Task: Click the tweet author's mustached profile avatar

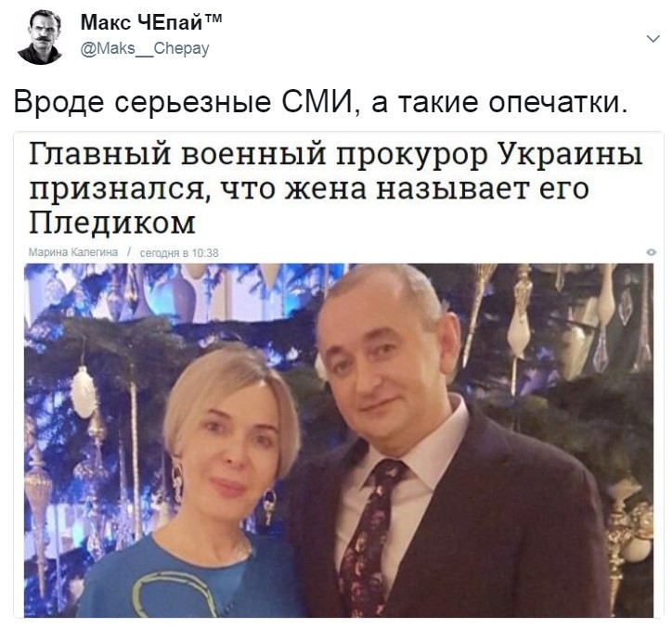Action: [40, 38]
